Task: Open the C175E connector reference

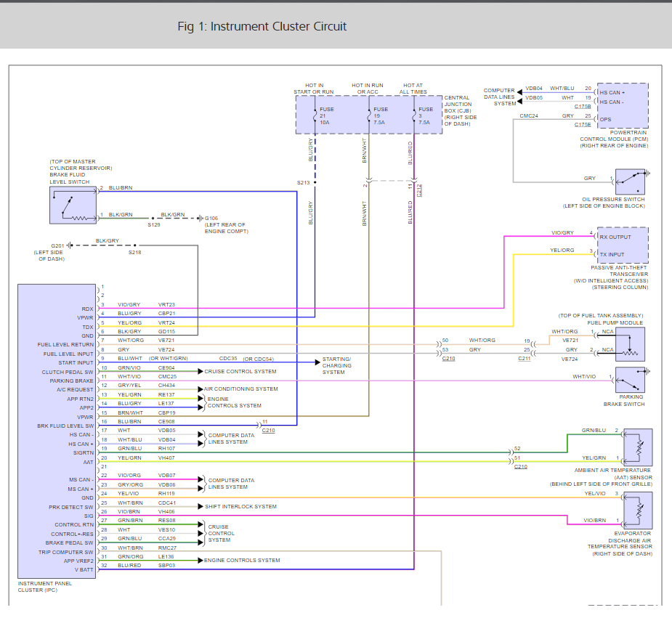Action: coord(583,124)
